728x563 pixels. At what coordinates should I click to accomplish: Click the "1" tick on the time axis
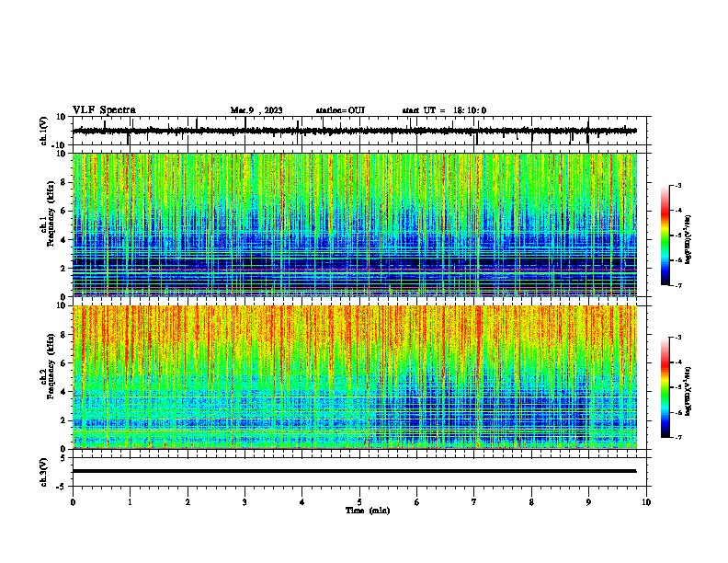130,502
